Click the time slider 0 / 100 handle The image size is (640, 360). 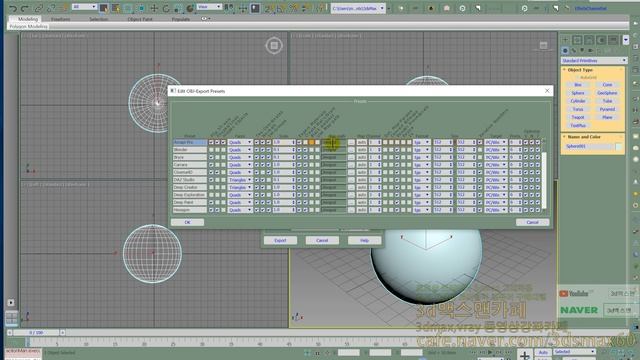[36, 333]
